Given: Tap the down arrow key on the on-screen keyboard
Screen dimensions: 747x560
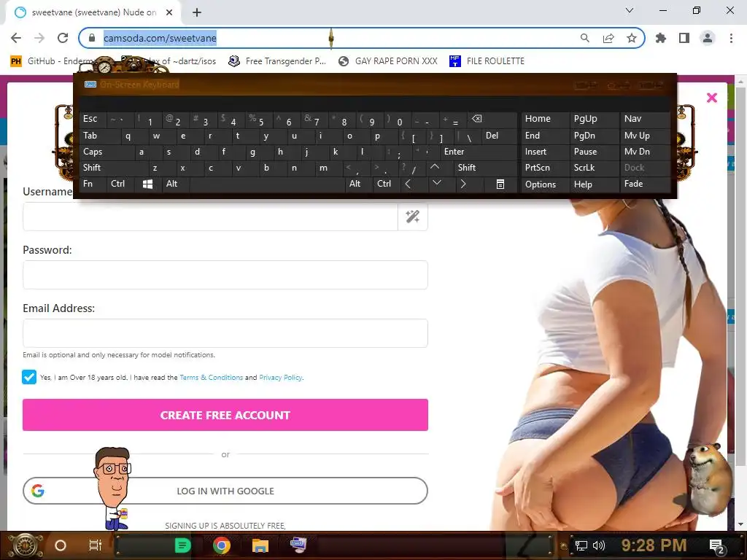Looking at the screenshot, I should [x=437, y=183].
